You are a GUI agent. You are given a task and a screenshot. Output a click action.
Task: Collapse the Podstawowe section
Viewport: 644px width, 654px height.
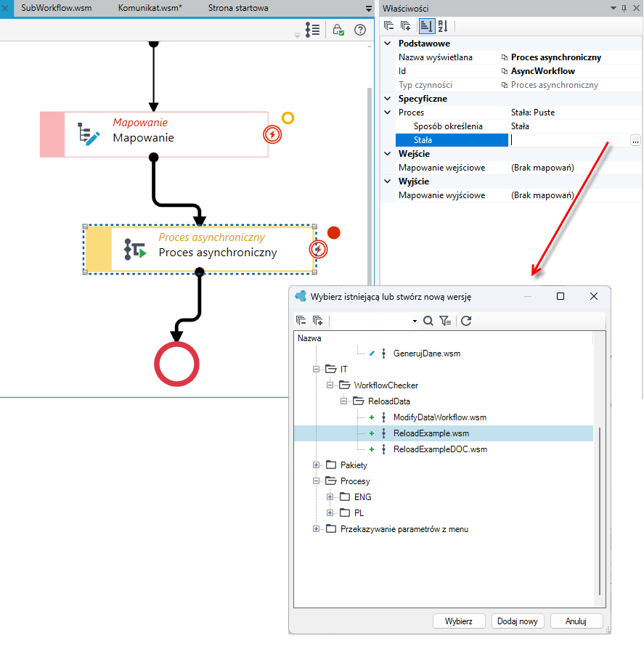388,44
